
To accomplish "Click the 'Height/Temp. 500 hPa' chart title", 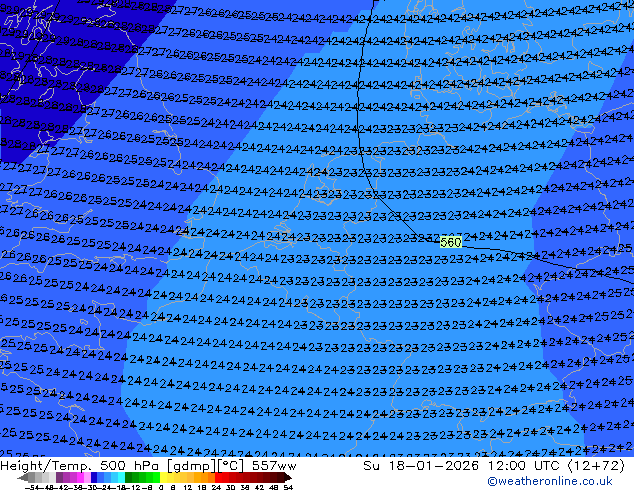I will (x=80, y=466).
